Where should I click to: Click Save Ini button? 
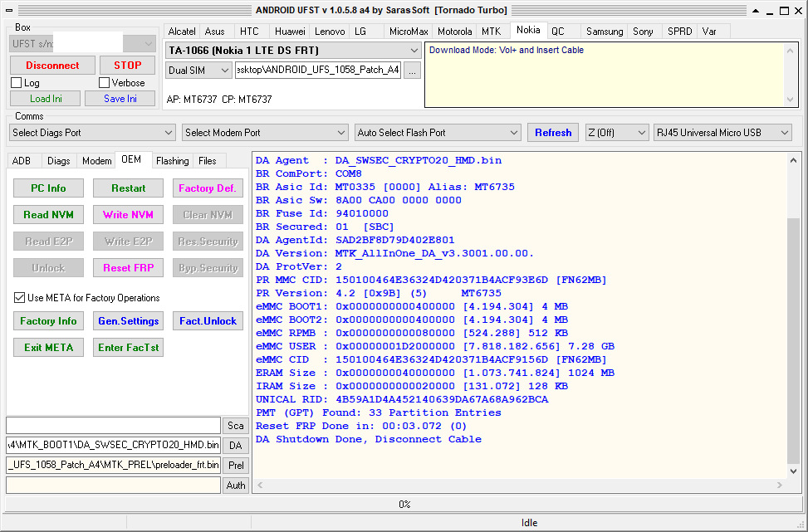pos(120,99)
